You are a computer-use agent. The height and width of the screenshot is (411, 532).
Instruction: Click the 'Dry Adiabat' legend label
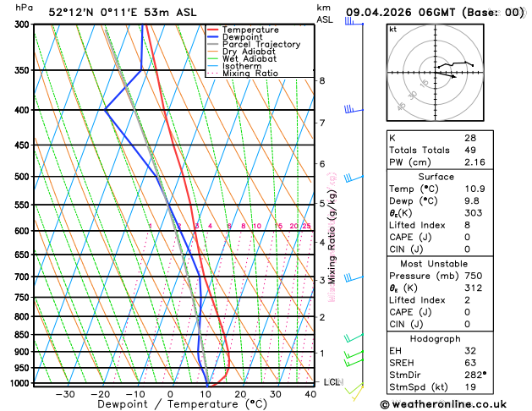pyautogui.click(x=249, y=52)
